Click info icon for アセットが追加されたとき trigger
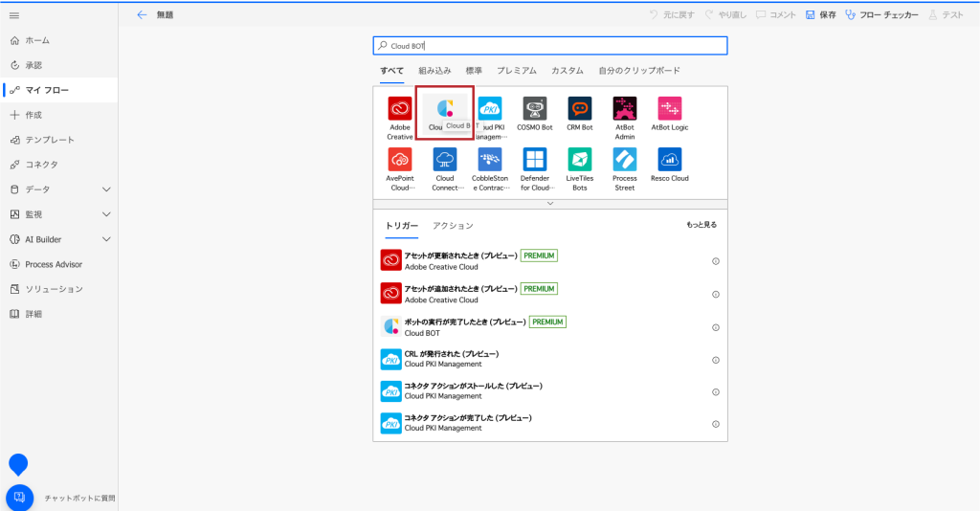Viewport: 980px width, 511px height. point(716,294)
